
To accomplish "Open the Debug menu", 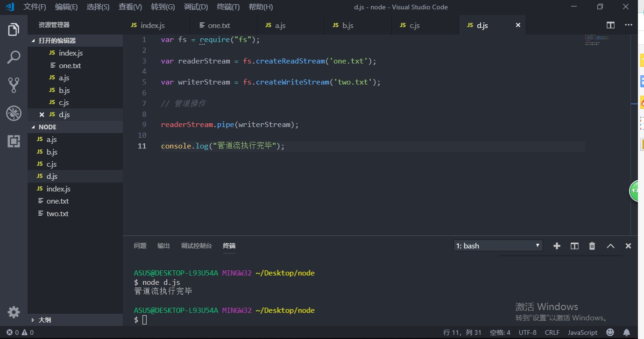I will (x=196, y=7).
